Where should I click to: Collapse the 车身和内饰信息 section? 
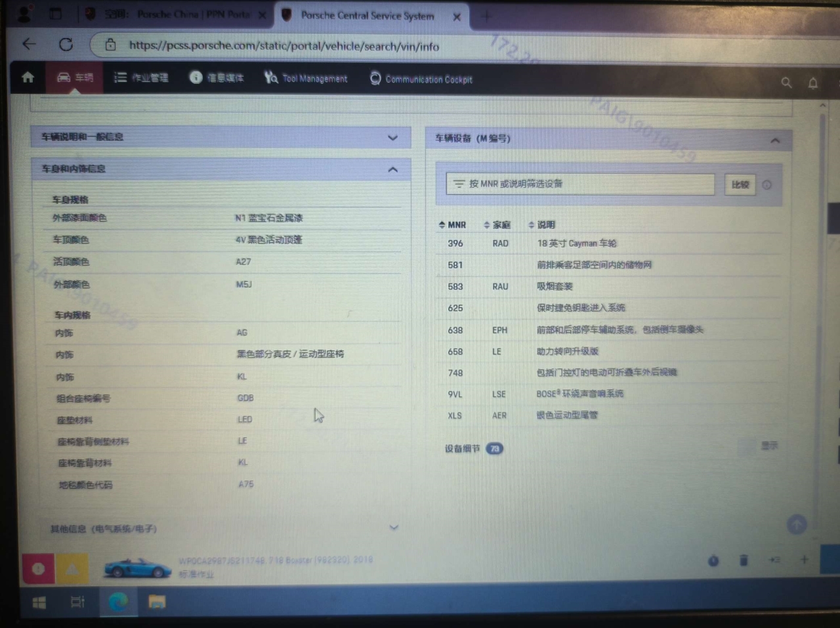point(222,169)
